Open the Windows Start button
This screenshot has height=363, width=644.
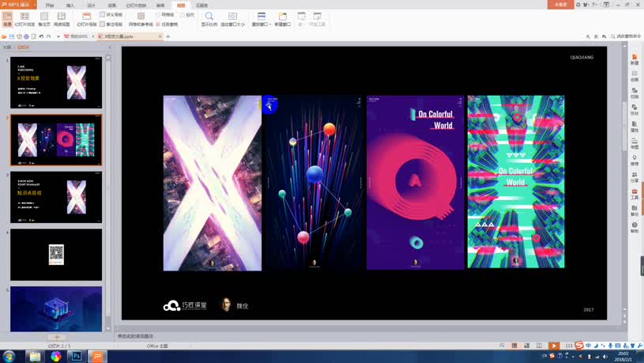[x=9, y=357]
